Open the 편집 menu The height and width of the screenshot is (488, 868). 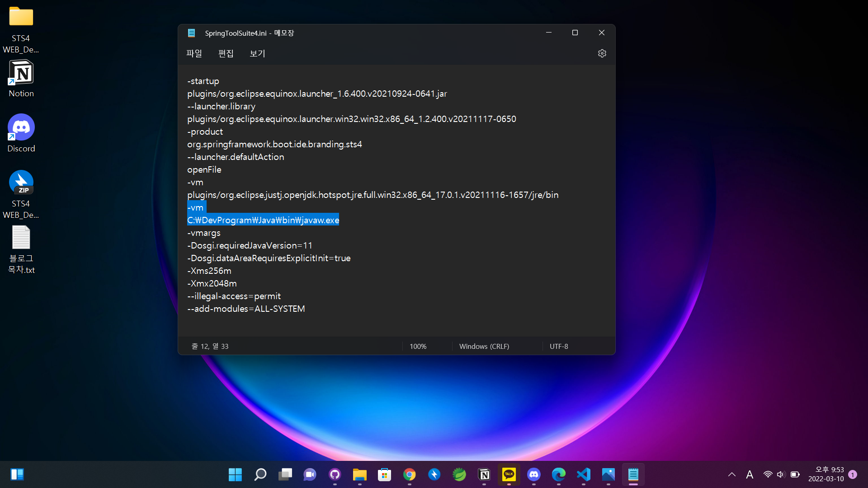pyautogui.click(x=226, y=53)
